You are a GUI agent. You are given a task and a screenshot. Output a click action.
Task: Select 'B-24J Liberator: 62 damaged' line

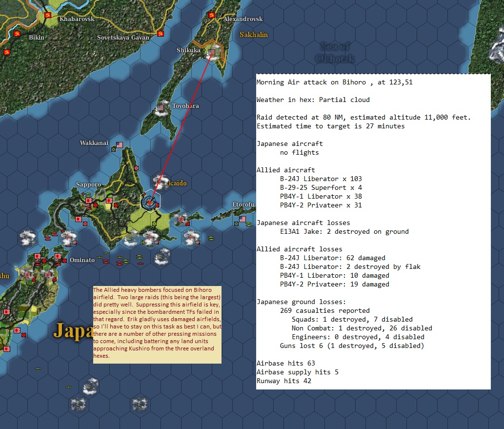pos(332,258)
